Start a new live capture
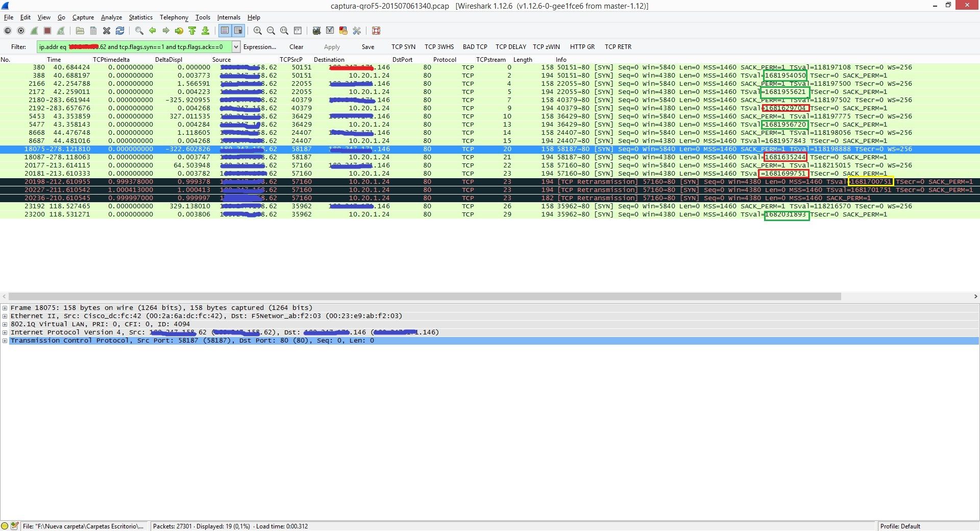Viewport: 980px width, 531px height. [x=34, y=31]
